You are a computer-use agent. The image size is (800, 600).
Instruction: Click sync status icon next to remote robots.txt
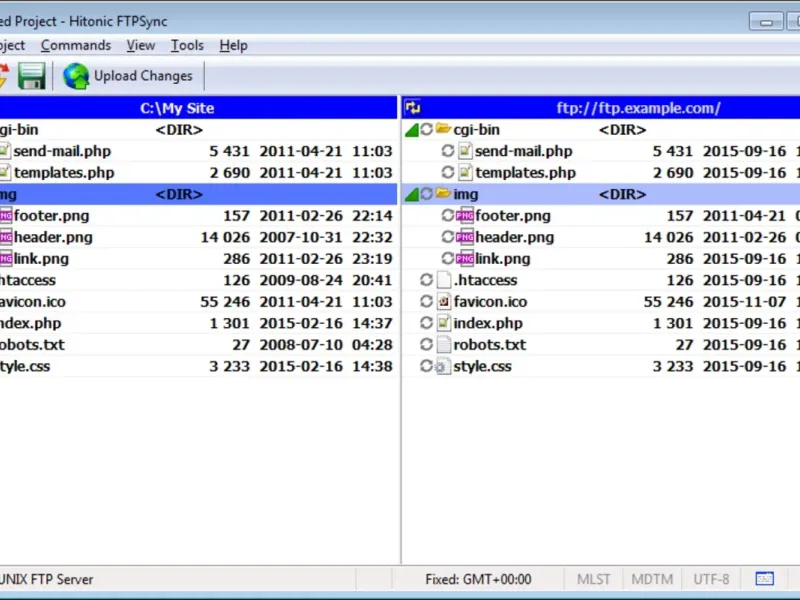(427, 344)
